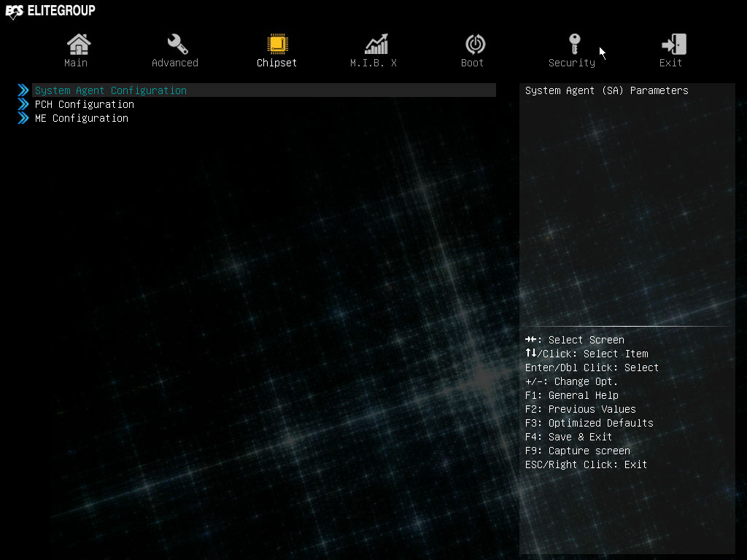Click the 'F3: Optimized Defaults' line
This screenshot has height=560, width=747.
pyautogui.click(x=589, y=423)
